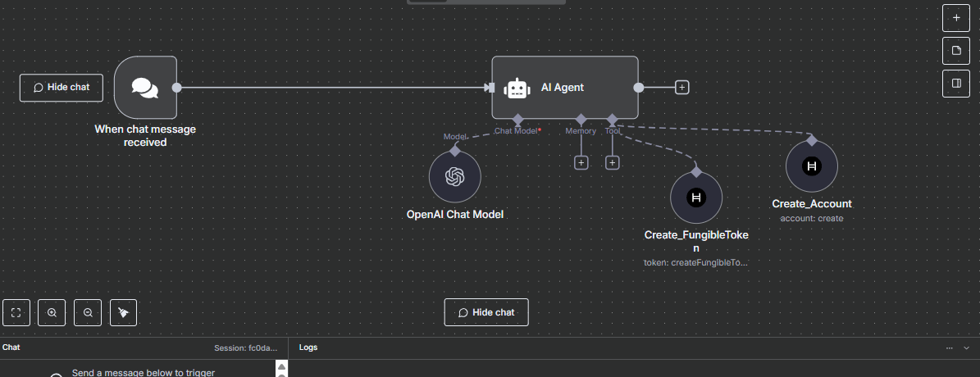Screen dimensions: 980x377
Task: Zoom out of the workflow canvas
Action: tap(88, 312)
